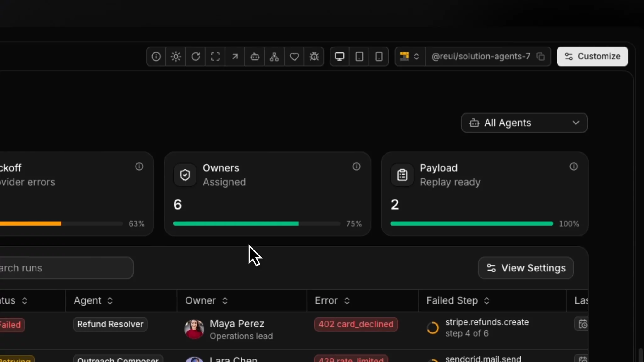This screenshot has height=362, width=644.
Task: Focus the Search runs input field
Action: pyautogui.click(x=66, y=268)
